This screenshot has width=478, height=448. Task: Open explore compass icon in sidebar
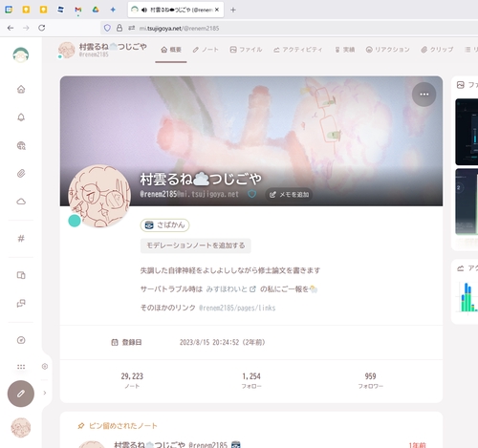21,340
